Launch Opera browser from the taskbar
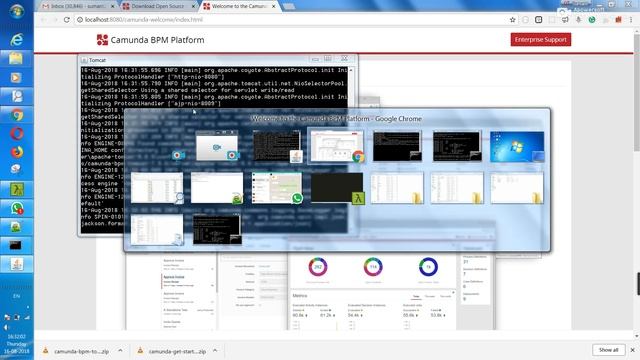The width and height of the screenshot is (640, 360). (x=16, y=134)
